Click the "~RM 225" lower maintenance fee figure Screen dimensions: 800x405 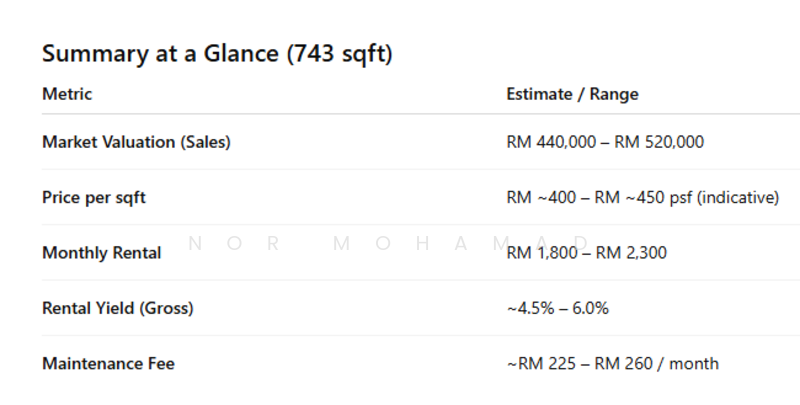(x=539, y=364)
